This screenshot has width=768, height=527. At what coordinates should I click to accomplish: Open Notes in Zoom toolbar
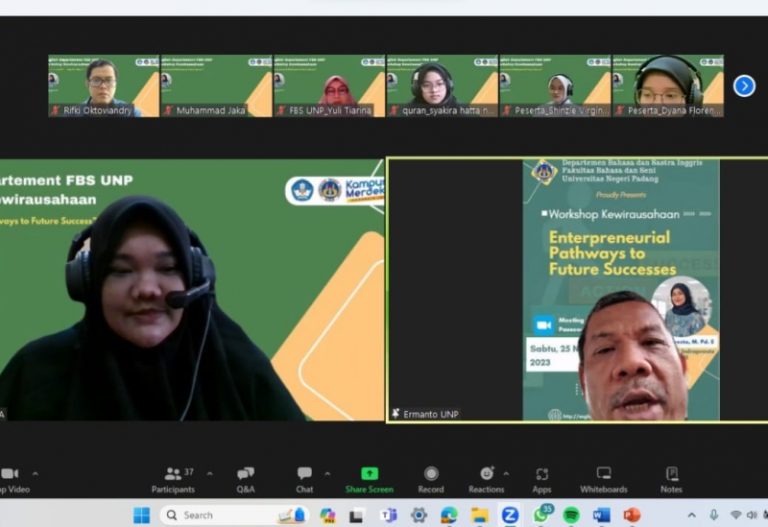(x=672, y=479)
